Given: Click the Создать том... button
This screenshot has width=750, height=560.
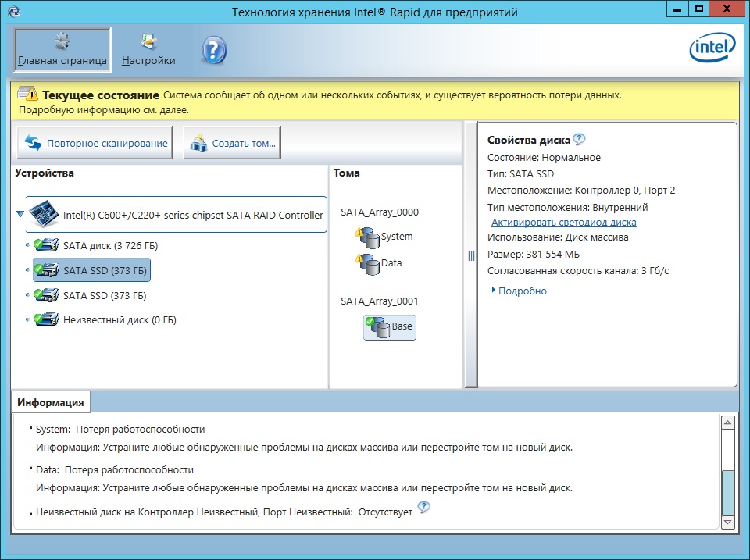Looking at the screenshot, I should (232, 142).
